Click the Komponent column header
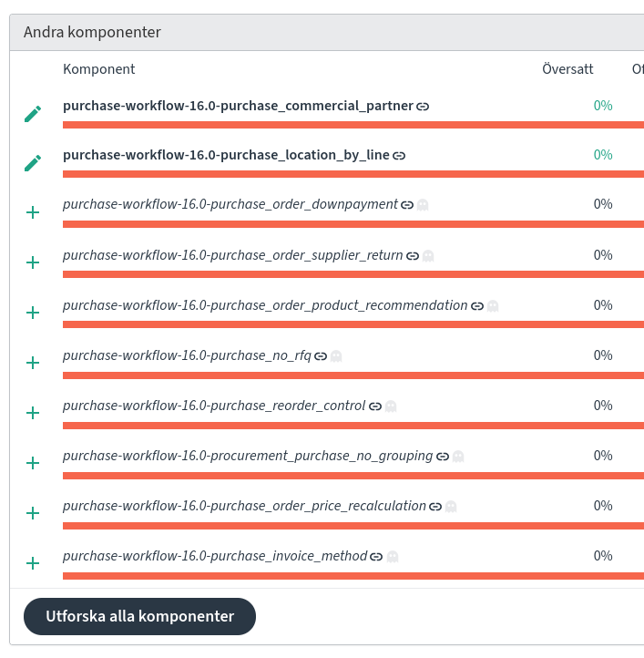Screen dimensions: 644x658 (x=98, y=69)
